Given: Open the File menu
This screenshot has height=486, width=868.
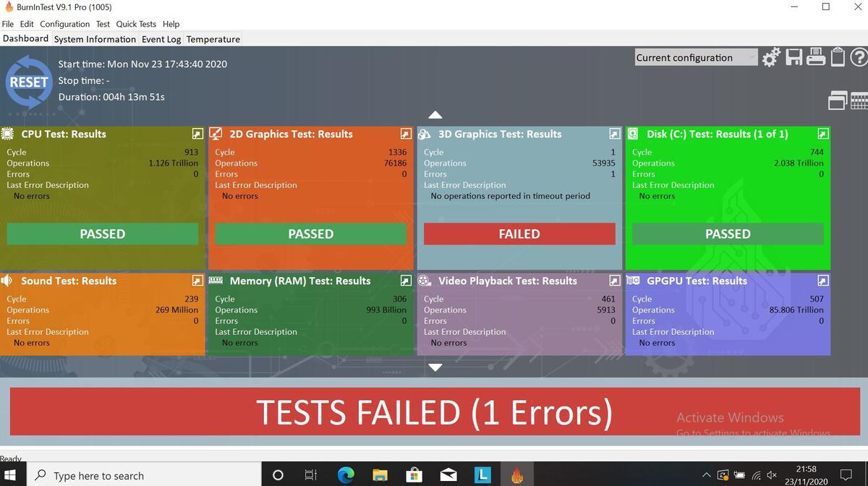Looking at the screenshot, I should coord(8,24).
